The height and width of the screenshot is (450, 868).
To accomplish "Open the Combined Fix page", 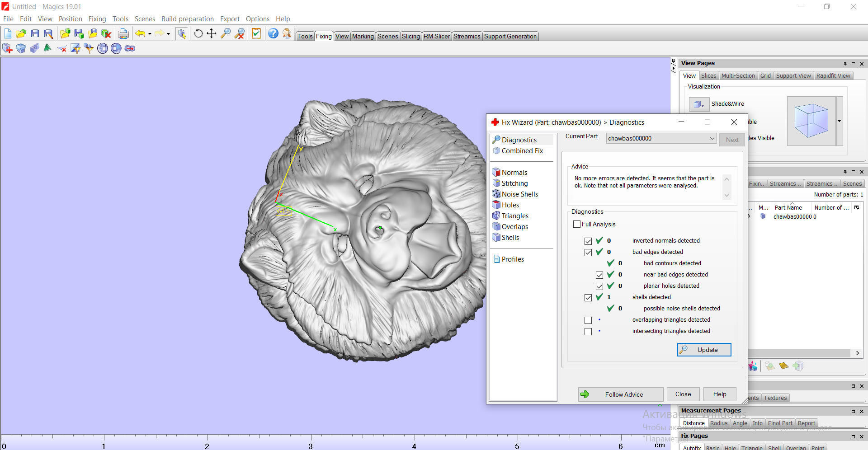I will (522, 151).
